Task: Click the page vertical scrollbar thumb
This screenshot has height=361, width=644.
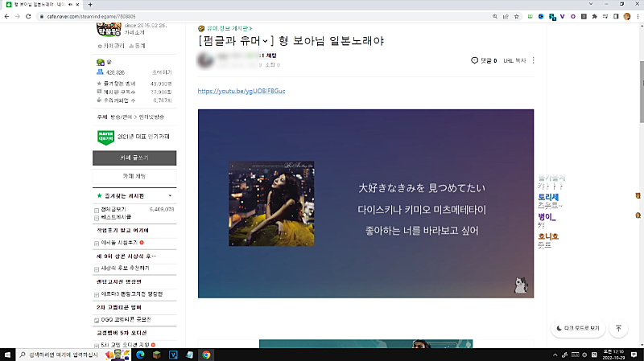Action: pos(642,92)
